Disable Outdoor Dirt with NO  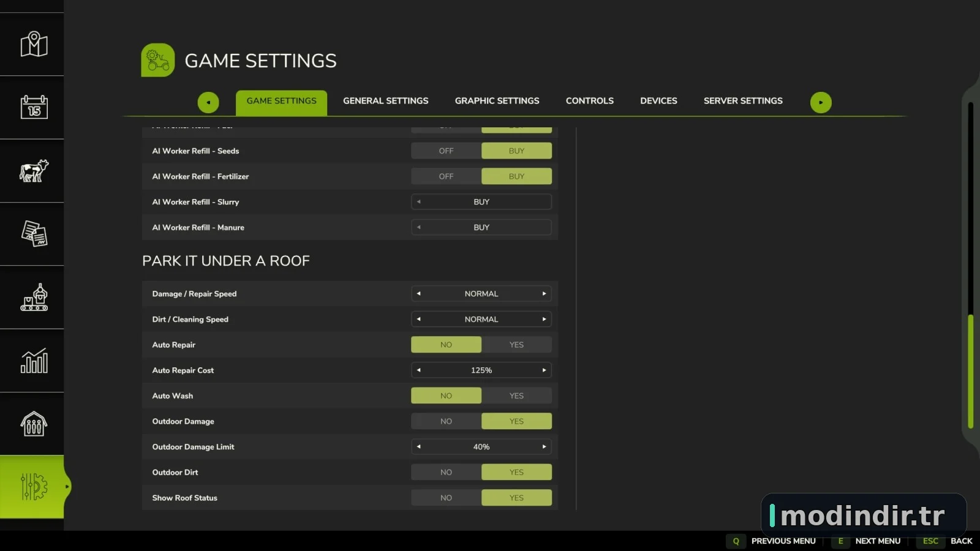pyautogui.click(x=446, y=473)
